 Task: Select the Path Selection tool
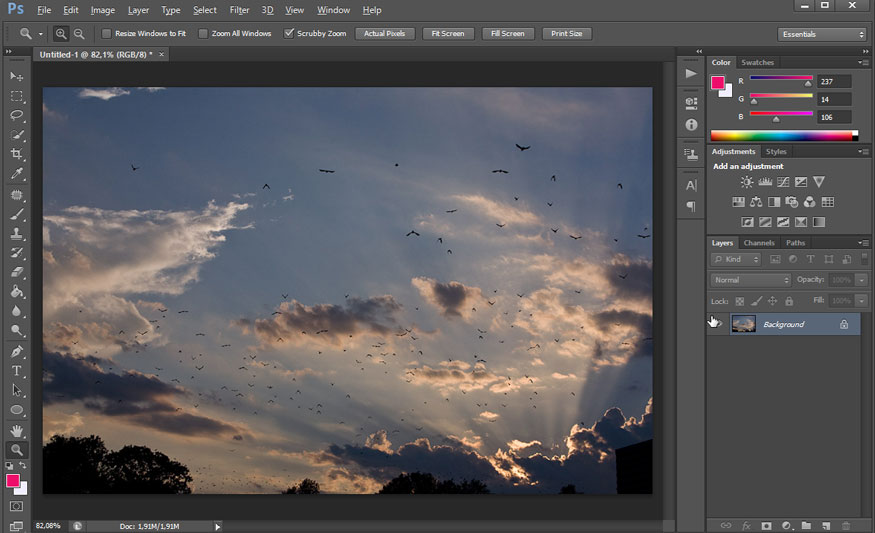[x=16, y=391]
